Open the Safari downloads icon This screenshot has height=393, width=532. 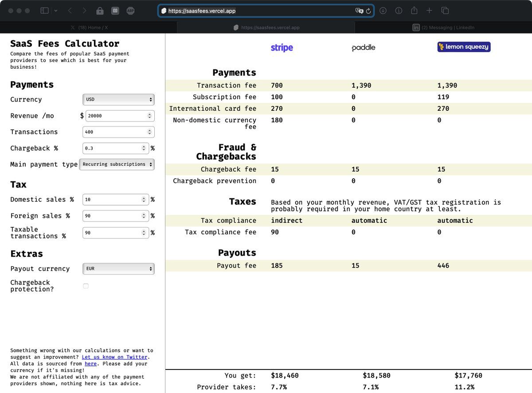tap(383, 11)
